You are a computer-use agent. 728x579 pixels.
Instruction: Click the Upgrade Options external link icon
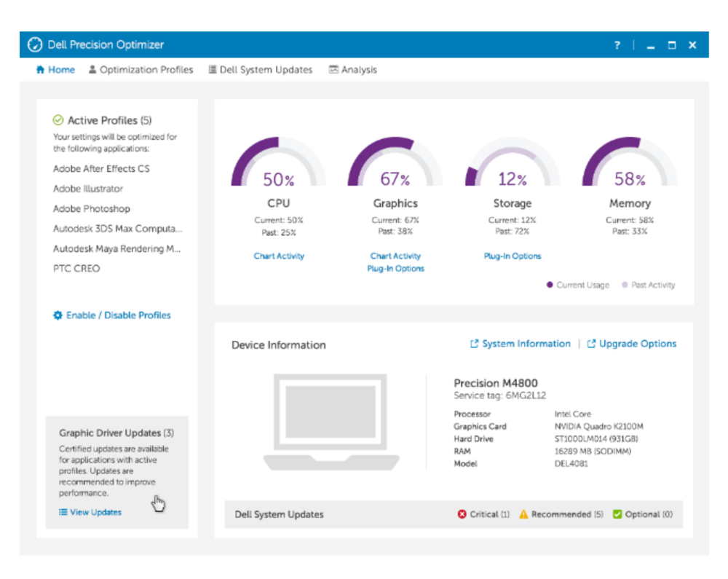[x=591, y=344]
